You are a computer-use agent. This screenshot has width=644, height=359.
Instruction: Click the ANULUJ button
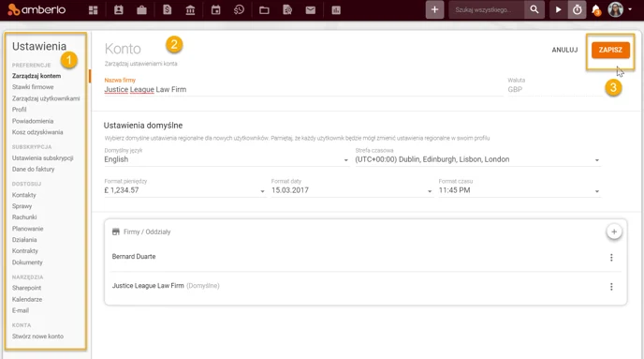(x=564, y=50)
